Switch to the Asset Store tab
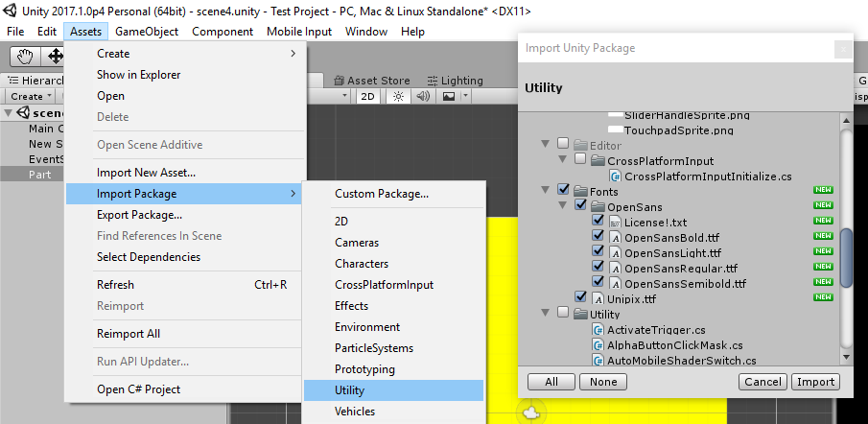Screen dimensions: 868x424 tap(372, 81)
